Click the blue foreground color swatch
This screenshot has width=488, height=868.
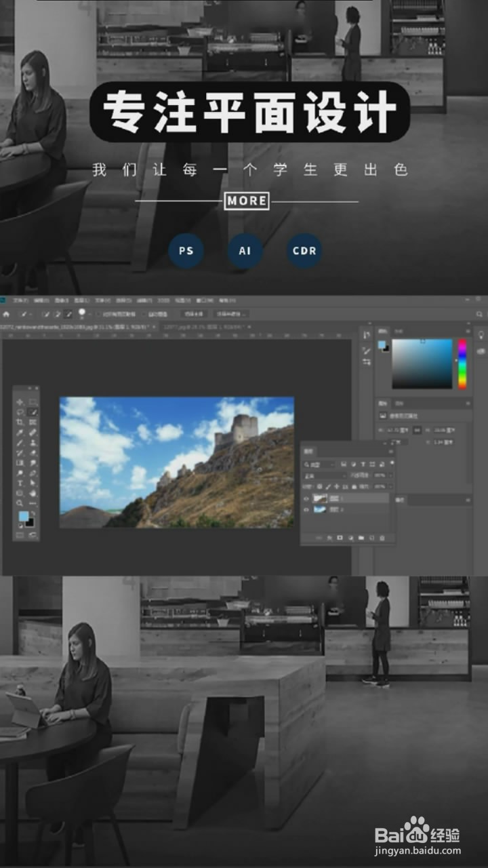(22, 515)
